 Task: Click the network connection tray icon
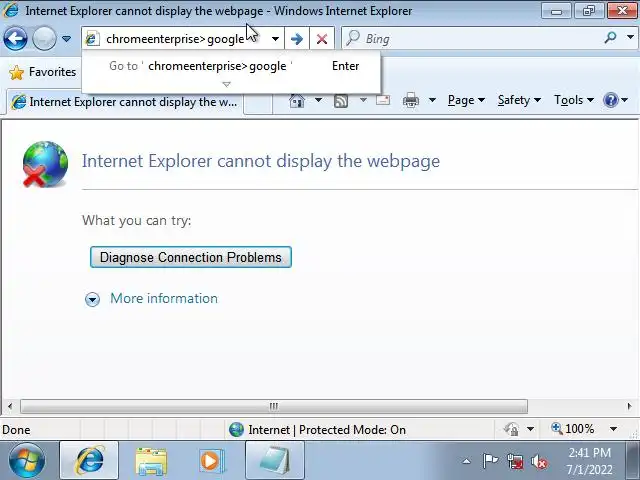(x=515, y=462)
